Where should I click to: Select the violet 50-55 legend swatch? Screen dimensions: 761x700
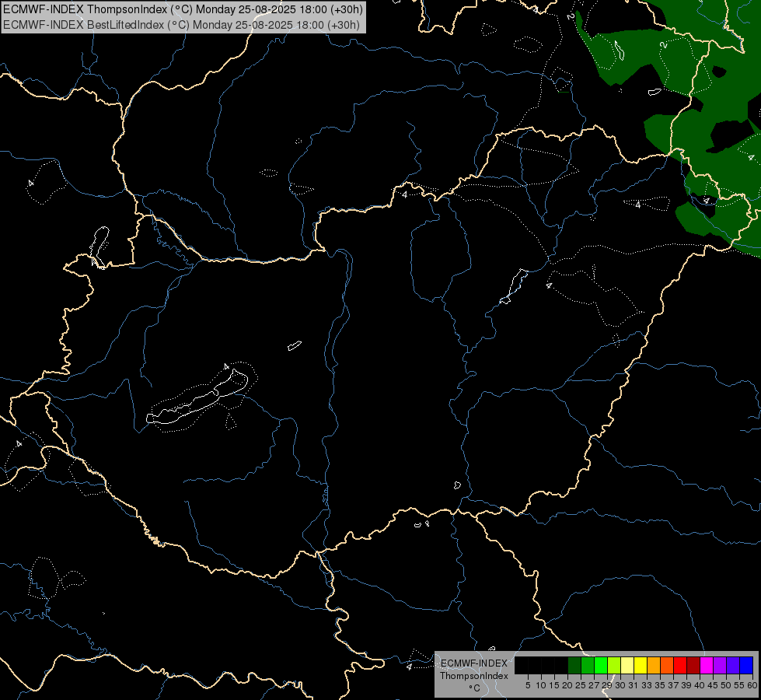(733, 665)
